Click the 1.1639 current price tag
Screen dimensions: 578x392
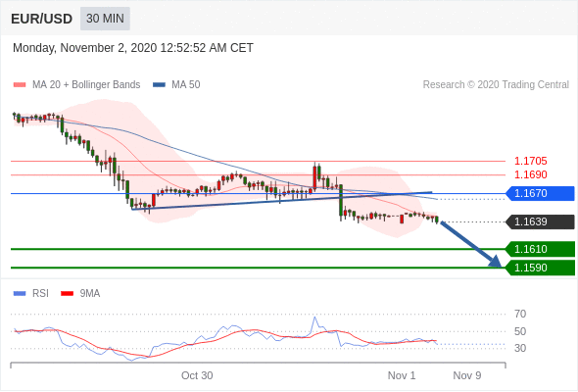click(x=540, y=221)
